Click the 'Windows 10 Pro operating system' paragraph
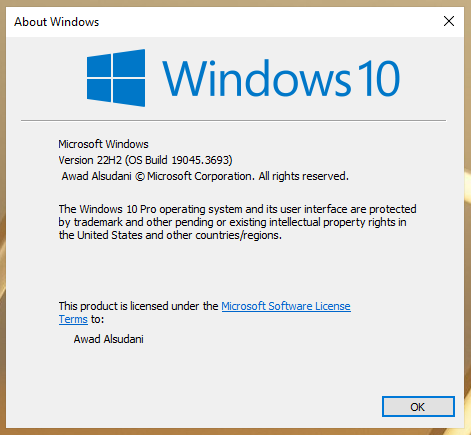 (x=237, y=222)
